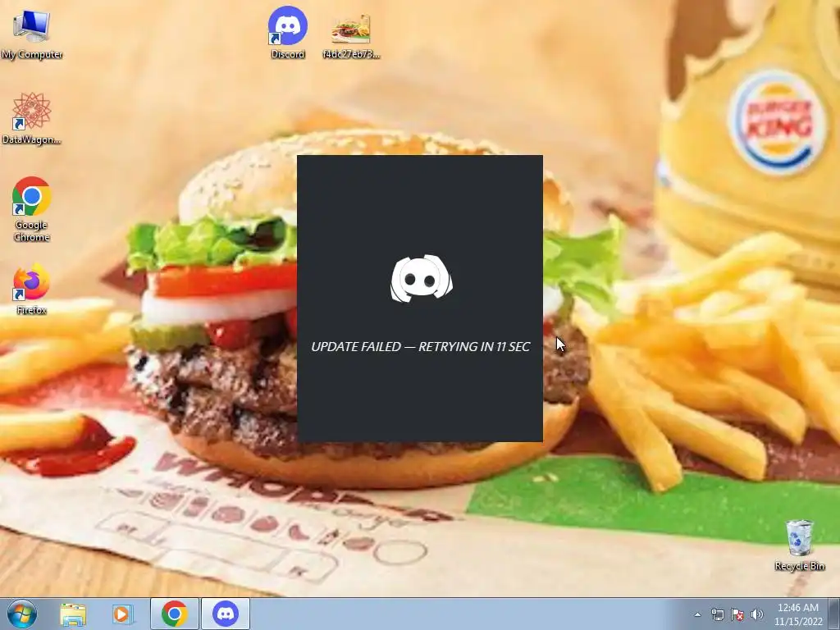Show hidden system tray icons arrow
This screenshot has height=630, width=840.
coord(697,614)
